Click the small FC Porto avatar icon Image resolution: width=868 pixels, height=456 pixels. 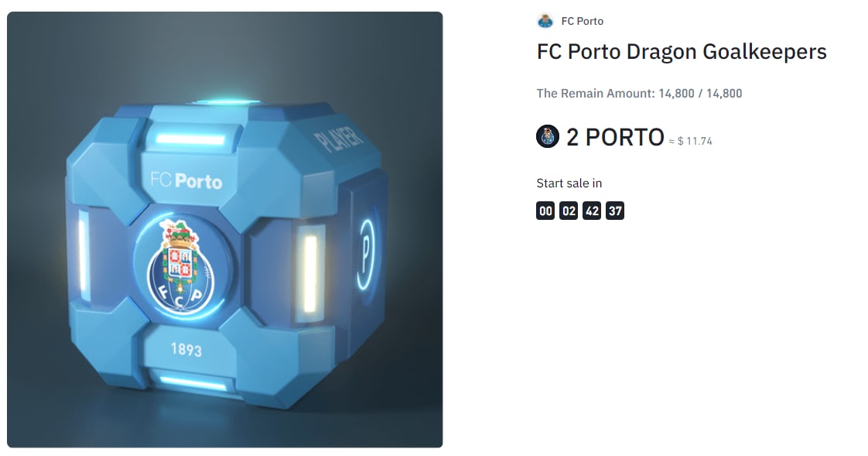tap(545, 21)
